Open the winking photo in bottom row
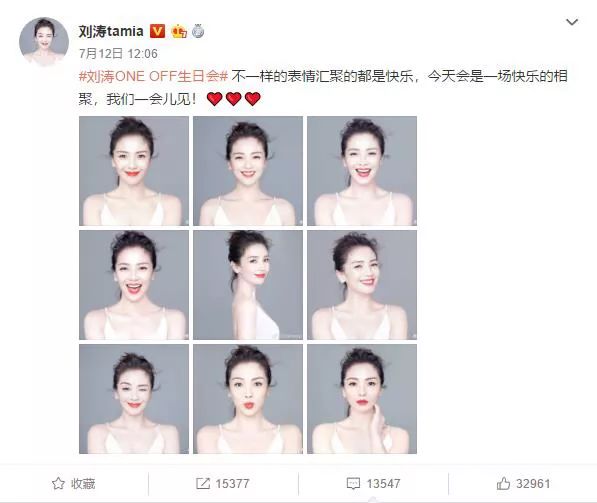This screenshot has width=597, height=503. (x=134, y=399)
